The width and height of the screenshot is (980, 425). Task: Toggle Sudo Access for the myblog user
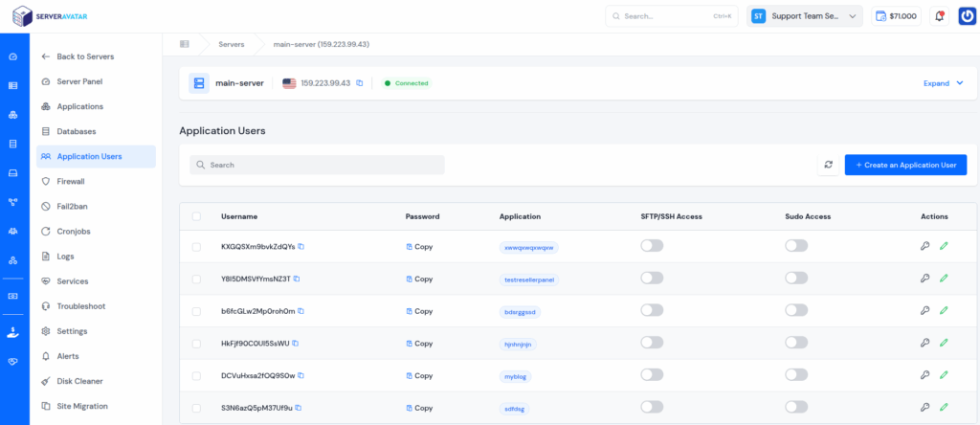coord(796,376)
